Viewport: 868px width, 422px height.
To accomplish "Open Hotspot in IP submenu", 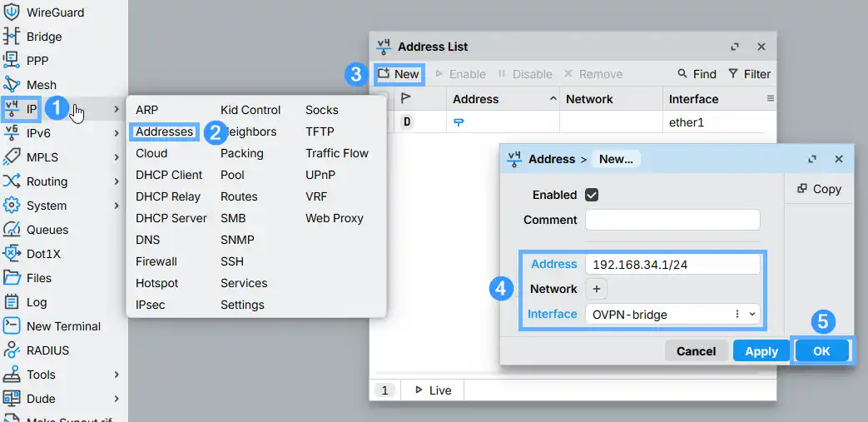I will 157,283.
